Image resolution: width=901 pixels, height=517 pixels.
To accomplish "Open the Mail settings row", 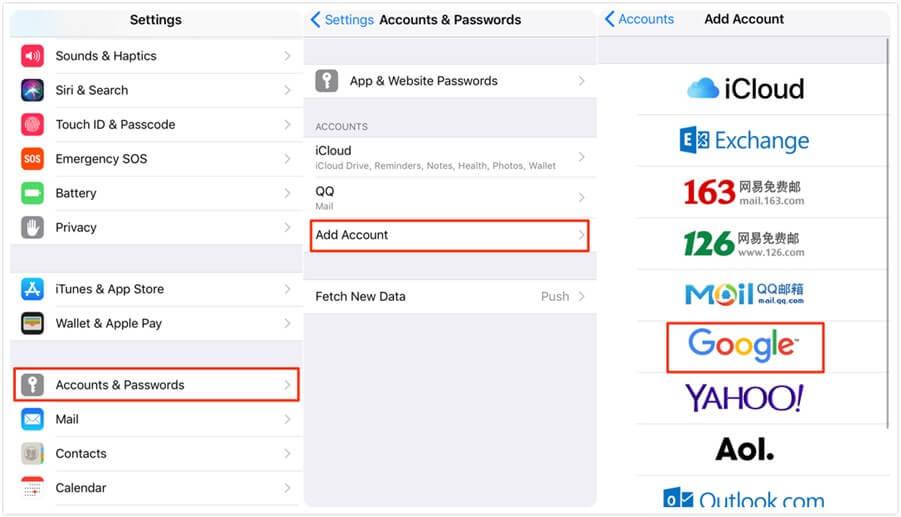I will 157,419.
